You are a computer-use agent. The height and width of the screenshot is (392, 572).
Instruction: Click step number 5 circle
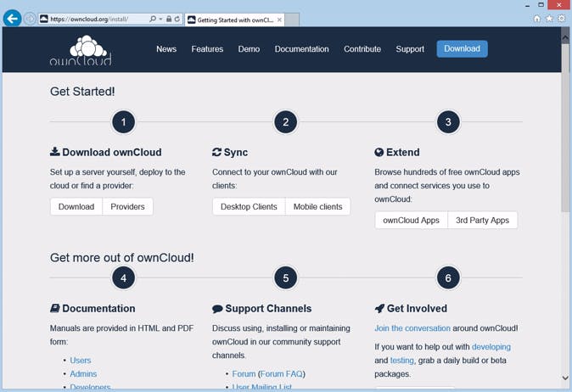coord(286,277)
